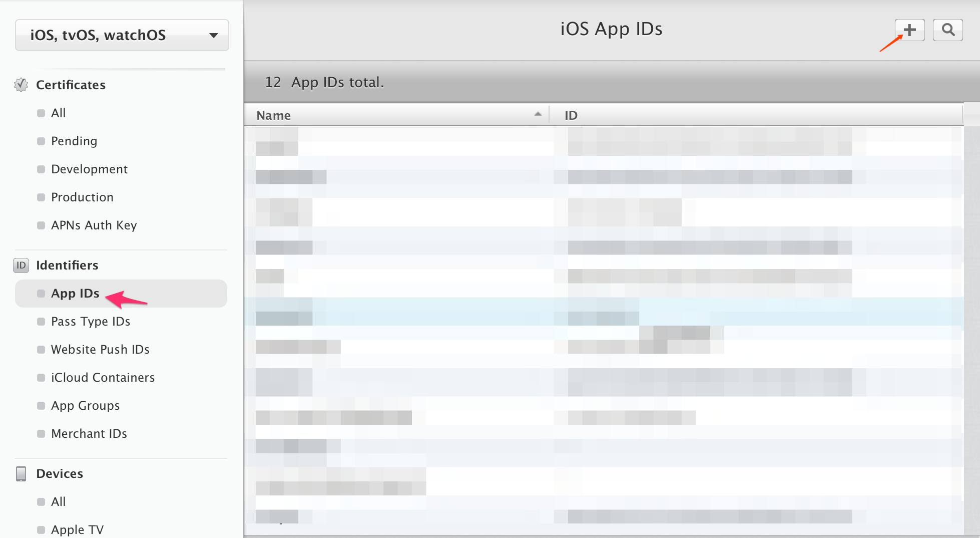The width and height of the screenshot is (980, 538).
Task: Click the Identifiers heading
Action: [67, 265]
